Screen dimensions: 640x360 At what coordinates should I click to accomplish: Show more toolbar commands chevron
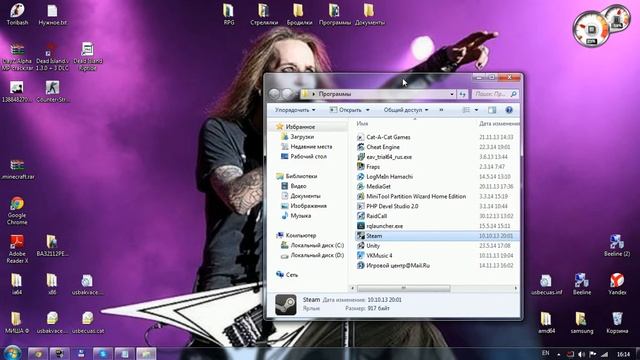pos(441,110)
